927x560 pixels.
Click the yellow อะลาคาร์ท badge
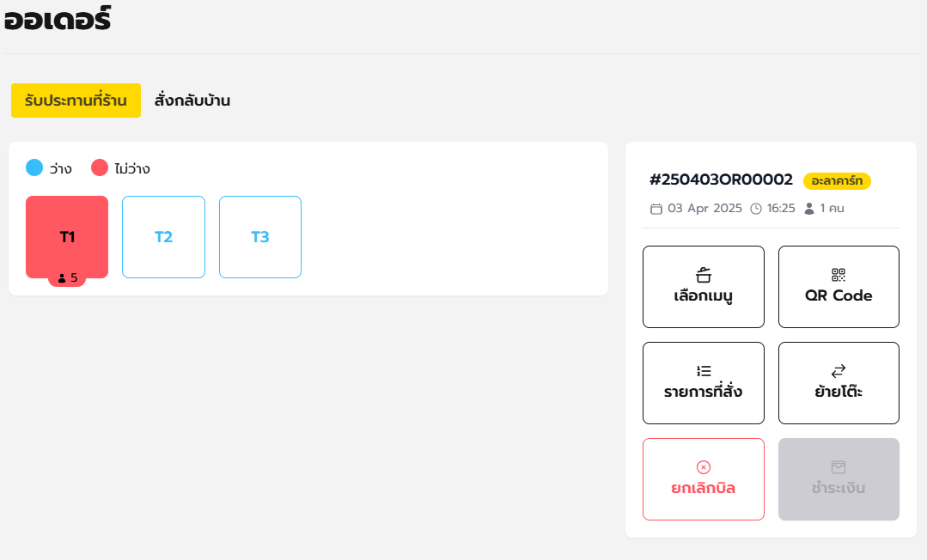(837, 180)
